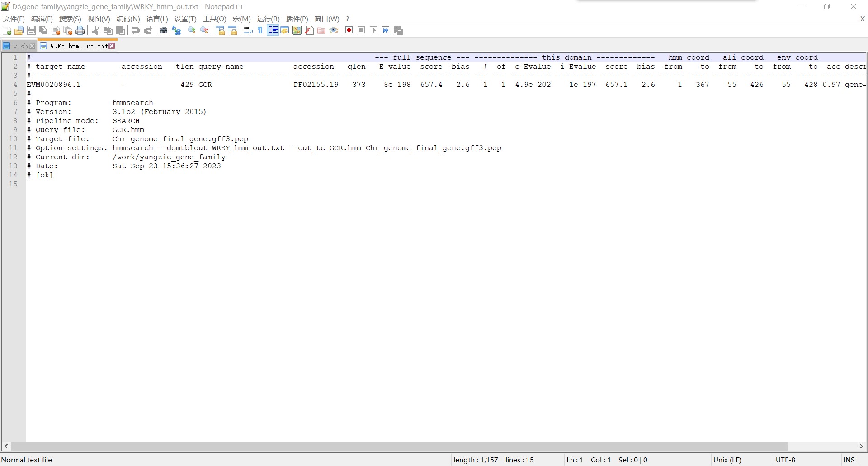The height and width of the screenshot is (466, 868).
Task: Click the horizontal scrollbar thumb
Action: [x=399, y=446]
